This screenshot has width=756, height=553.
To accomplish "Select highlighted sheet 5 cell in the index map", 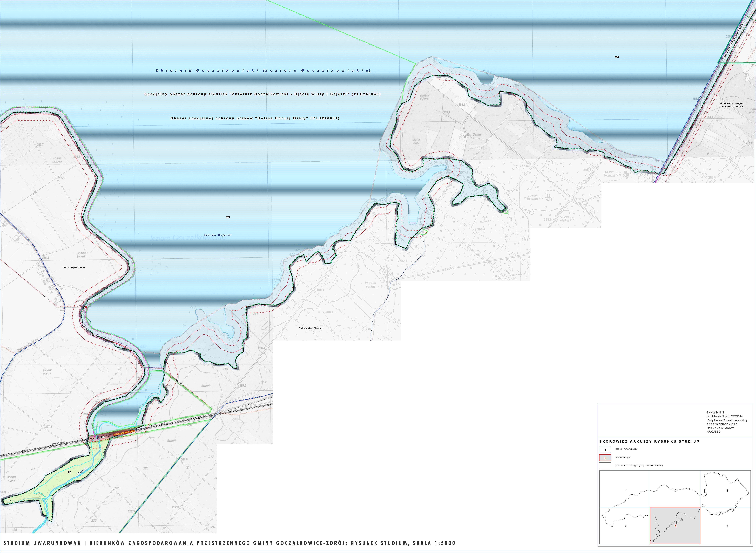I will (675, 526).
